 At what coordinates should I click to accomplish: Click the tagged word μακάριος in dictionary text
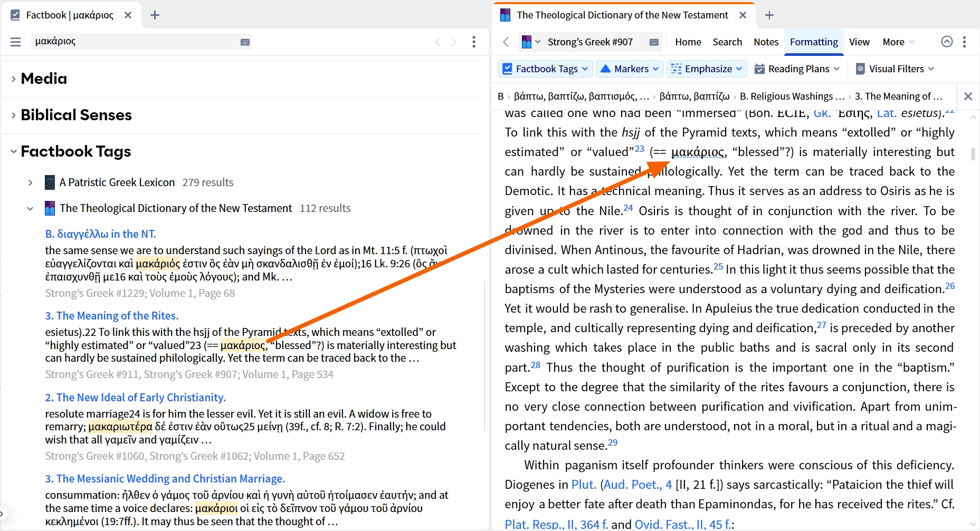click(x=697, y=152)
